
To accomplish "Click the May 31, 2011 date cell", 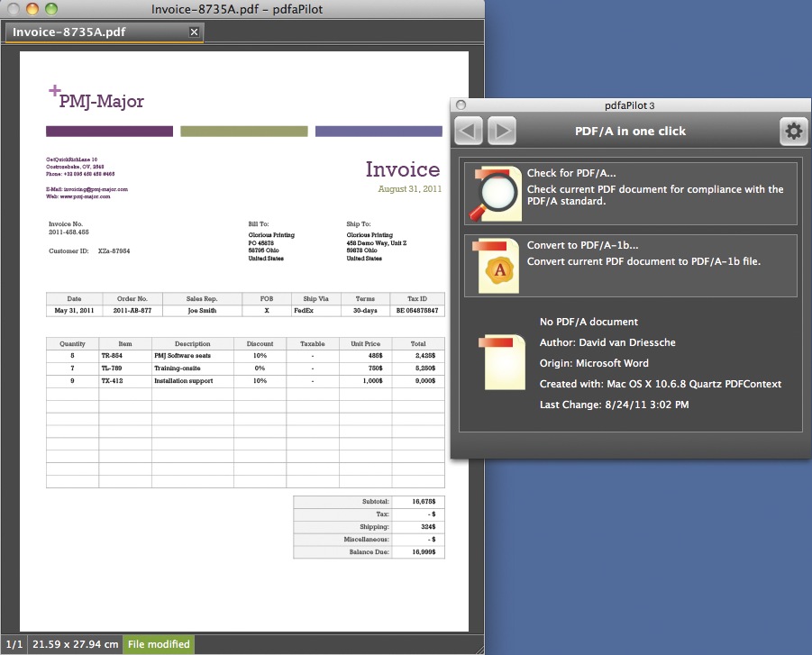I will 74,311.
